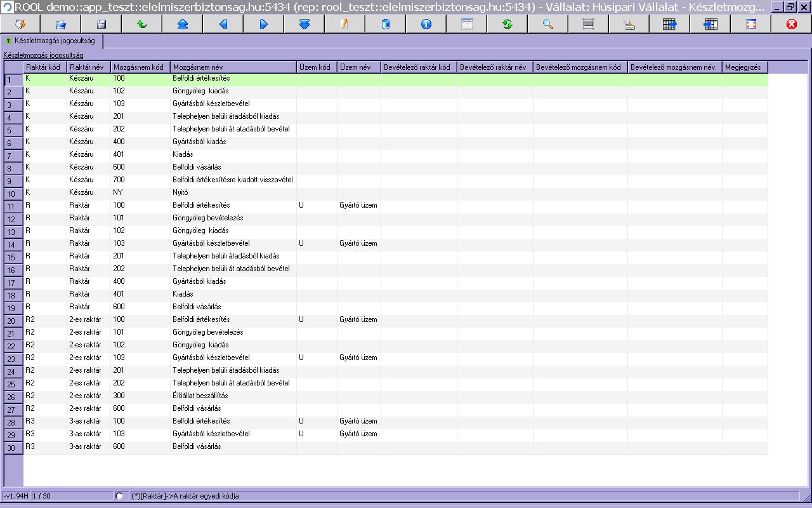Viewport: 812px width, 508px height.
Task: Click the version '-v1.94H' status entry
Action: [16, 496]
